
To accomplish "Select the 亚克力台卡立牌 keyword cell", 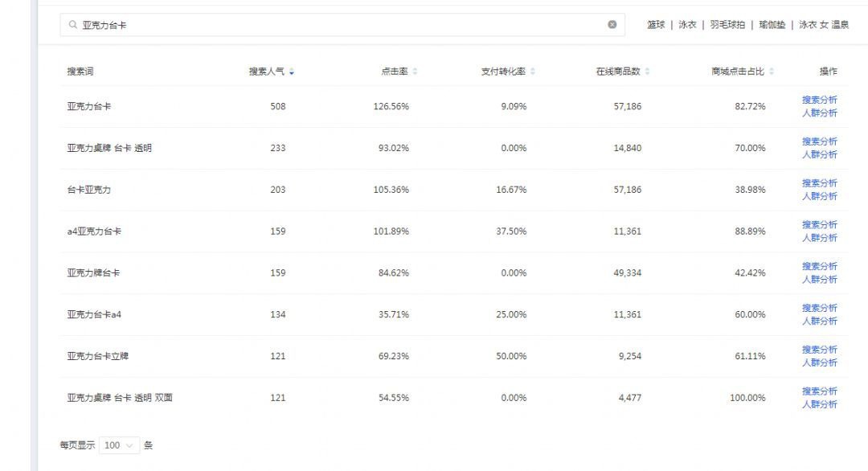I will coord(98,356).
